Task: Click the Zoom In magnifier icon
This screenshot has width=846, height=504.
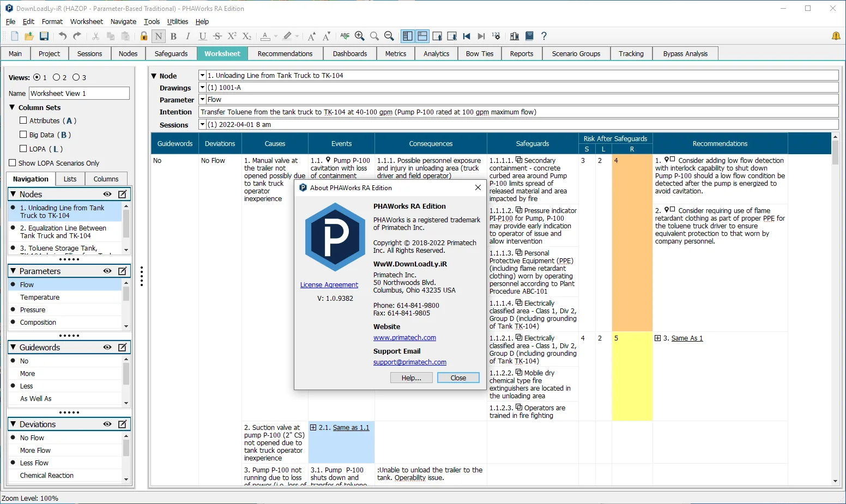Action: [360, 37]
